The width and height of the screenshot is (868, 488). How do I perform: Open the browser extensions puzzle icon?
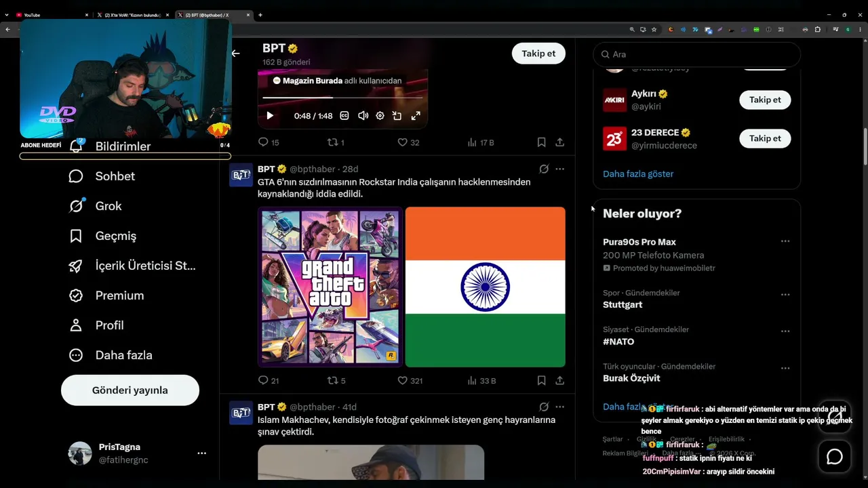click(x=817, y=30)
